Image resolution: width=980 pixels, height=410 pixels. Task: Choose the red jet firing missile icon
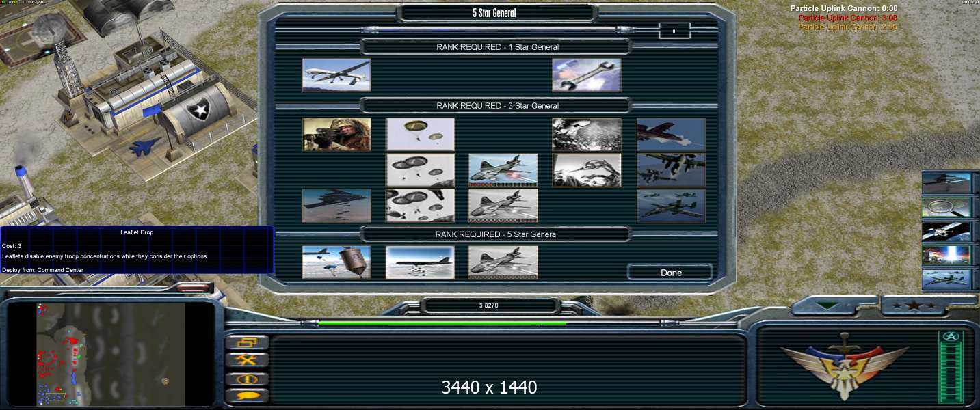[x=671, y=135]
